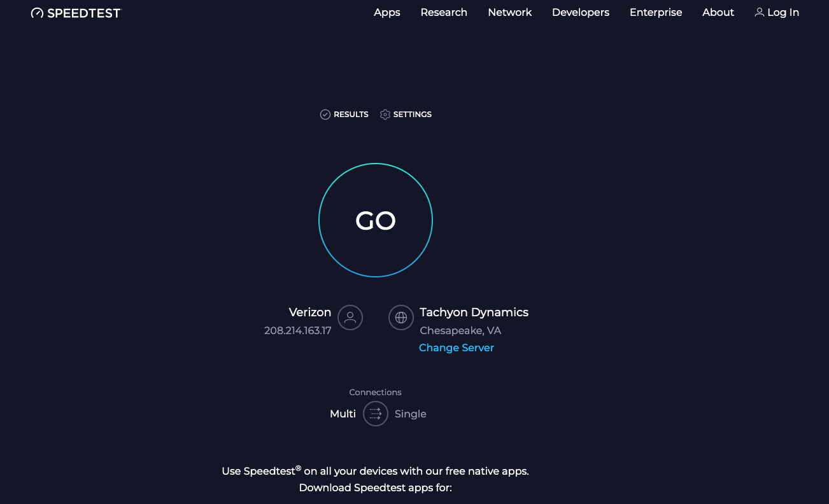
Task: Click the Change Server link
Action: coord(457,347)
